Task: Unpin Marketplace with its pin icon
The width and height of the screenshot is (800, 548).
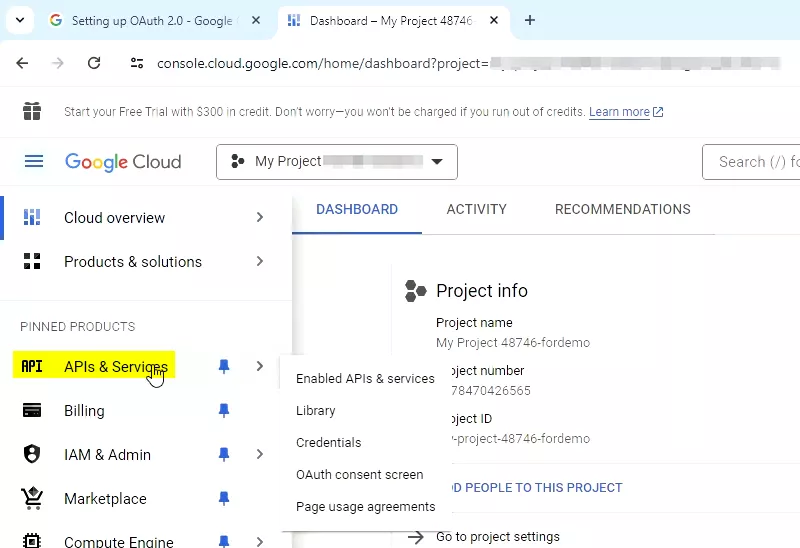Action: 223,498
